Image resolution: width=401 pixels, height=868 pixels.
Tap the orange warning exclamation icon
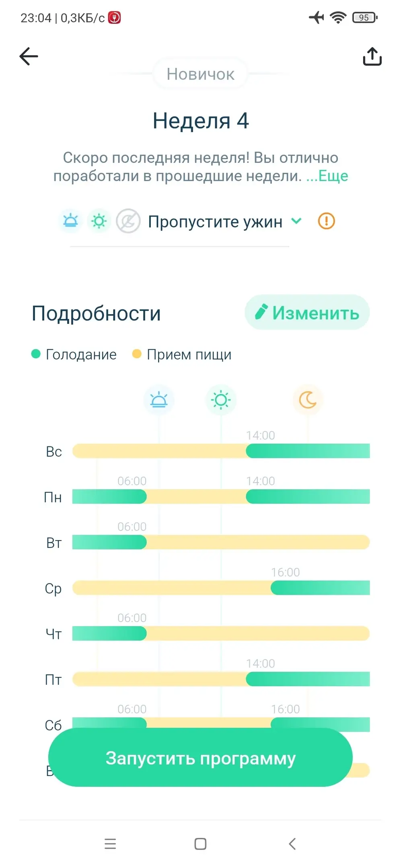coord(326,221)
